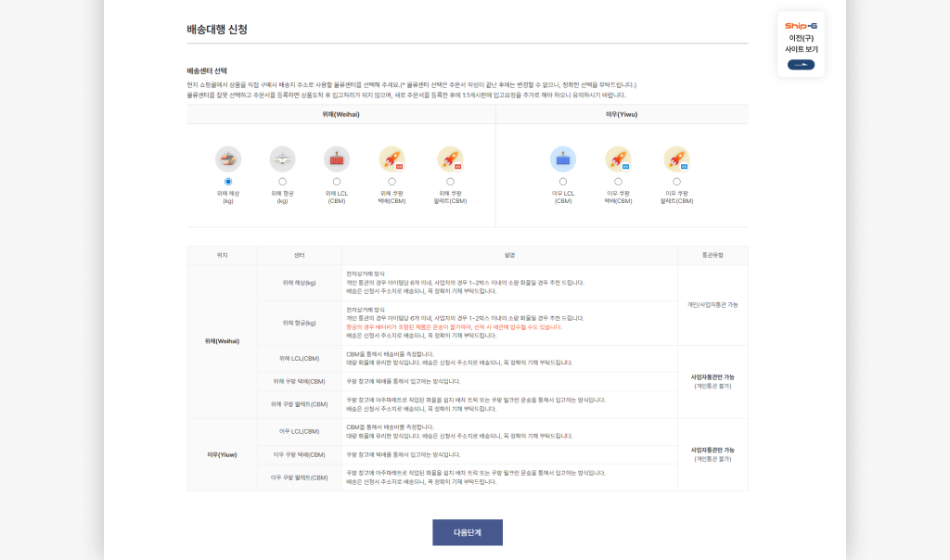The height and width of the screenshot is (560, 950).
Task: Click the 위해 항공(kg) row in table
Action: pos(299,323)
